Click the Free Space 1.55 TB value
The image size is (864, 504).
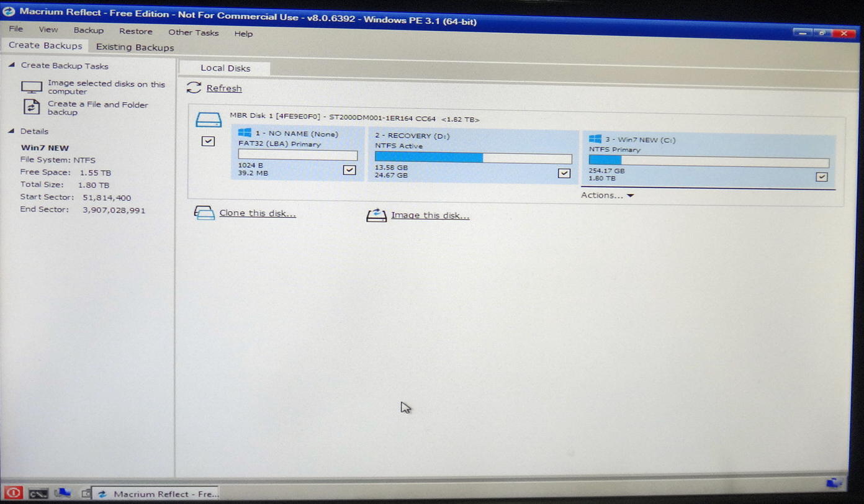click(96, 173)
